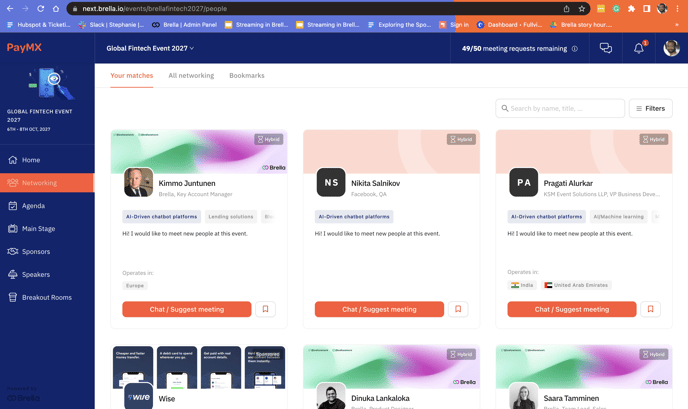Chat or suggest meeting with Nikita Salnikov
The height and width of the screenshot is (409, 688).
379,309
